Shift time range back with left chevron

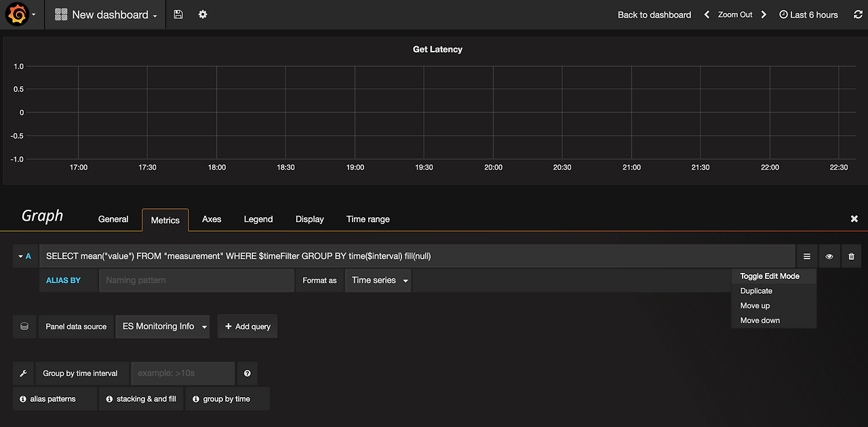tap(707, 14)
